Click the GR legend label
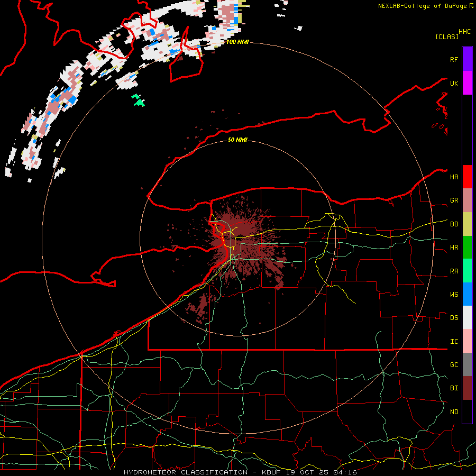Viewport: 476px width, 476px height. click(454, 200)
